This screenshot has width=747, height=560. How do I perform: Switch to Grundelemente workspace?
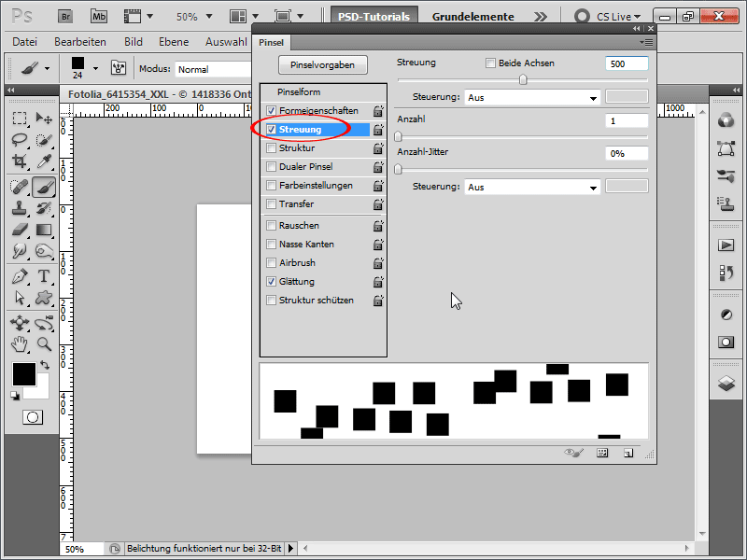coord(473,17)
